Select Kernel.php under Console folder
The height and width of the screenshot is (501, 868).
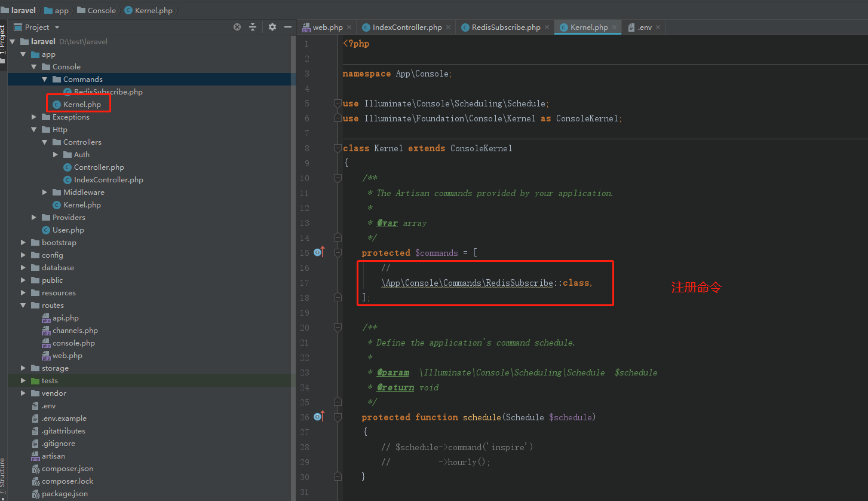82,105
